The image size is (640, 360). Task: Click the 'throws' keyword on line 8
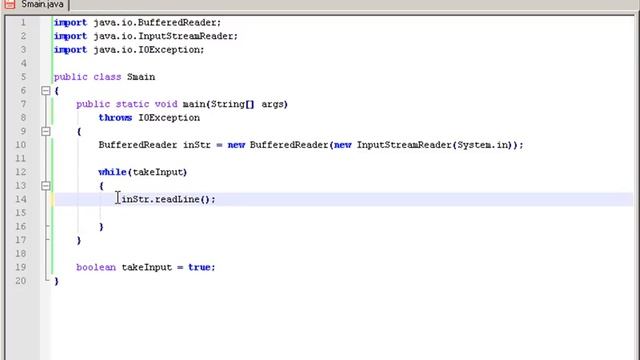click(x=116, y=118)
